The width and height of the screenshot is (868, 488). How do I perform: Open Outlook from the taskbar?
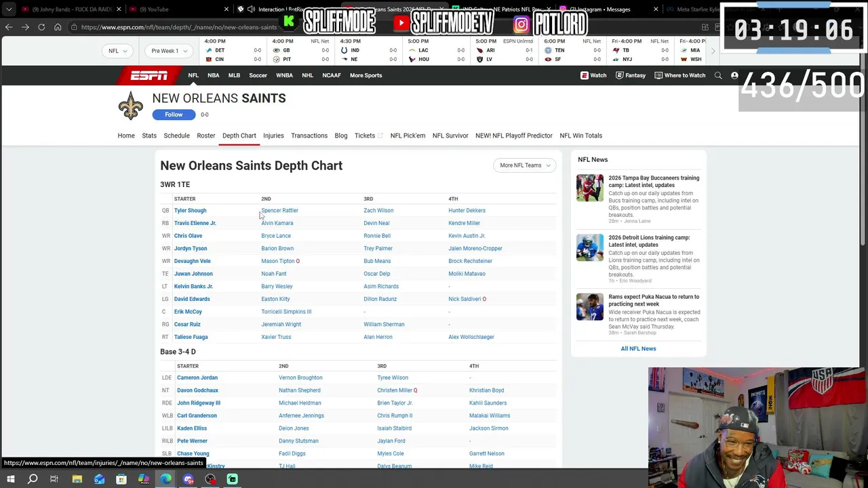[99, 479]
